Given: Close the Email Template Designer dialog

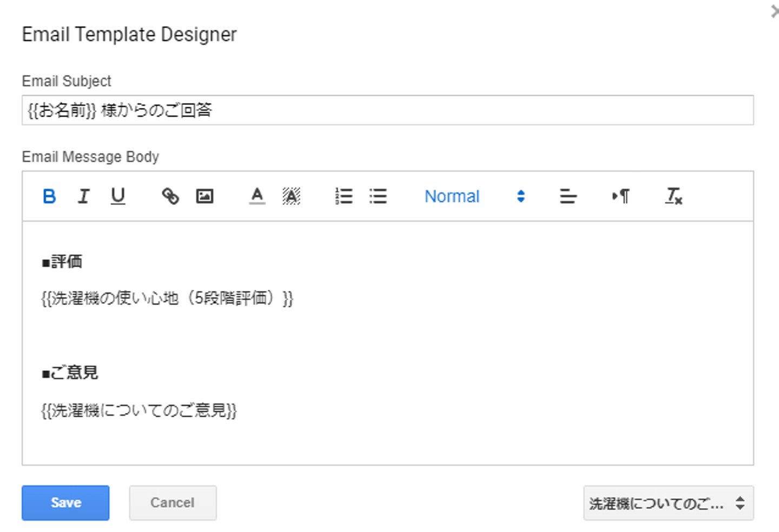Looking at the screenshot, I should (774, 11).
